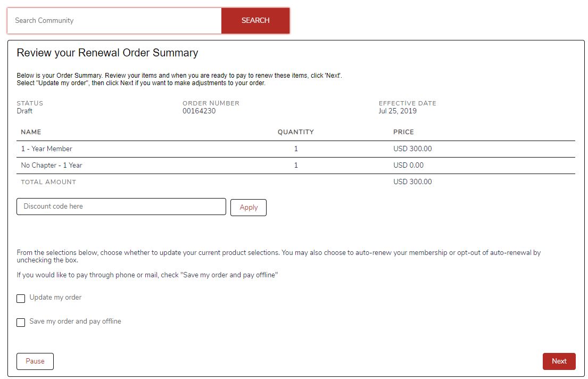The height and width of the screenshot is (379, 588).
Task: Click the PRICE column header
Action: [403, 132]
